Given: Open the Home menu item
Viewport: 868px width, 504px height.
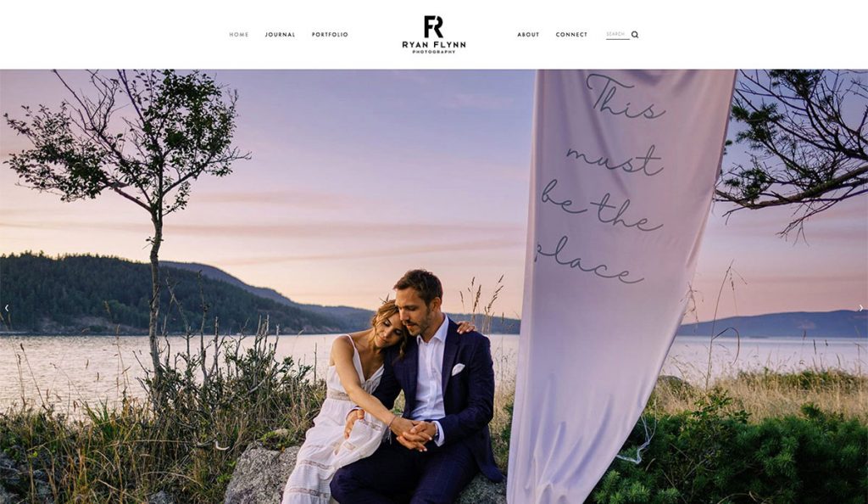Looking at the screenshot, I should [x=239, y=34].
